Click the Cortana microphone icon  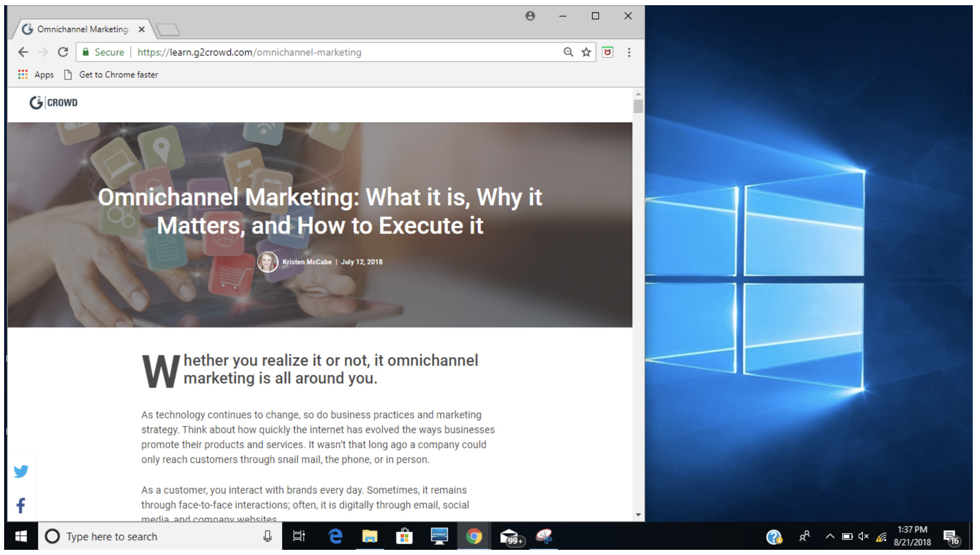click(x=268, y=536)
